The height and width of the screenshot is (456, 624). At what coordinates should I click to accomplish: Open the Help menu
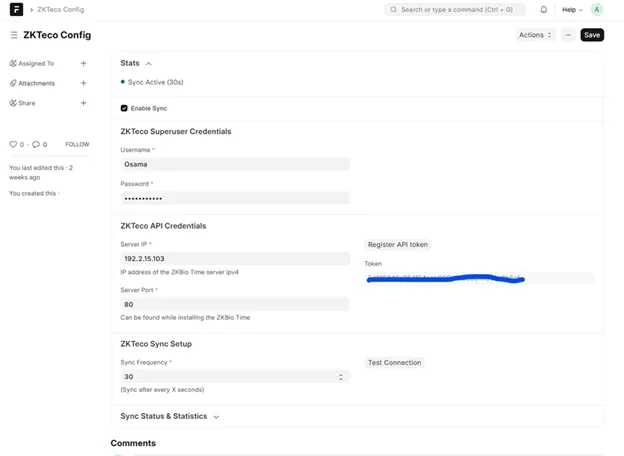point(572,10)
